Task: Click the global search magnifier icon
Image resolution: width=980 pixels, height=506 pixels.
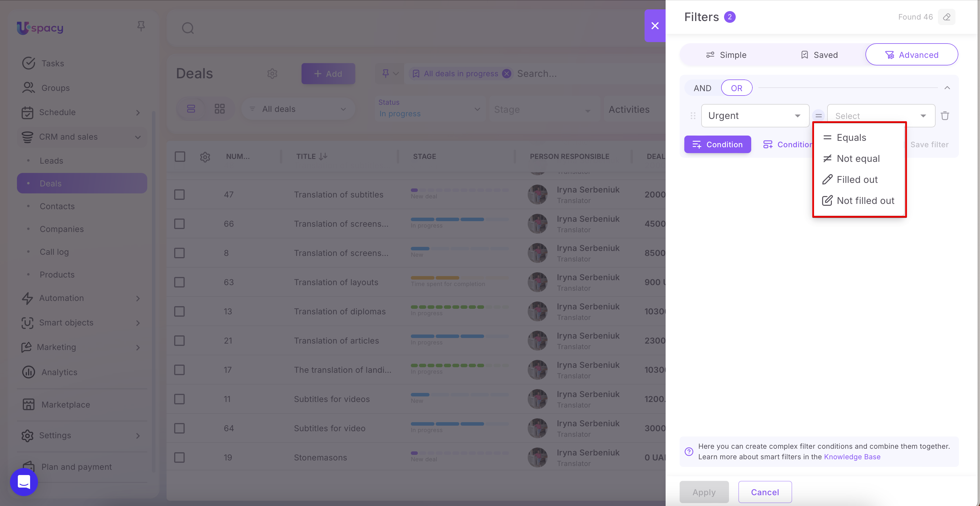Action: click(x=188, y=28)
